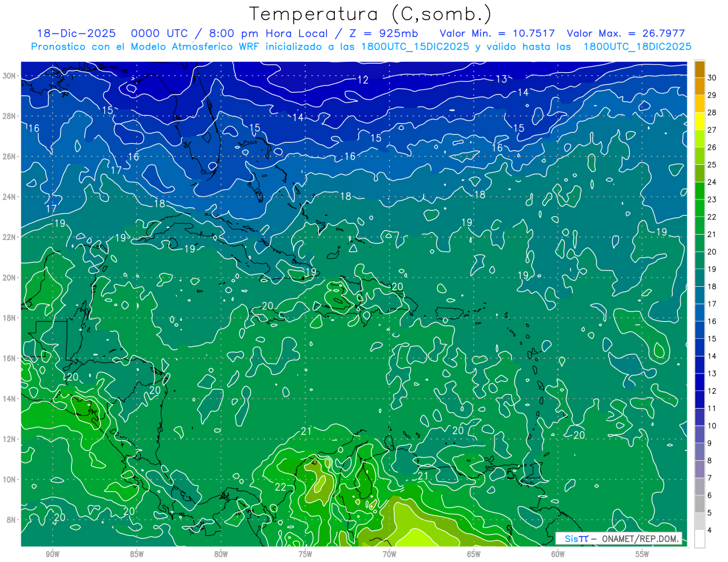
Task: Click the brown-orange swatch above 30 on legend
Action: 700,69
